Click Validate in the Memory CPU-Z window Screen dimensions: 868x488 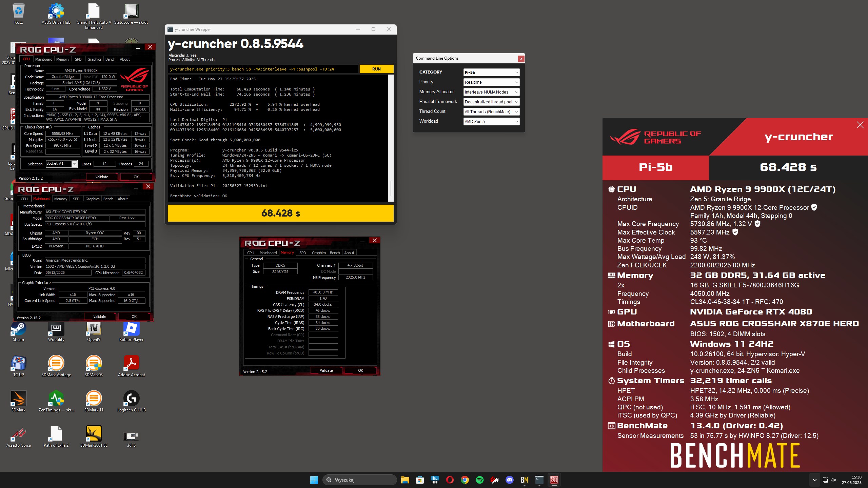coord(326,370)
